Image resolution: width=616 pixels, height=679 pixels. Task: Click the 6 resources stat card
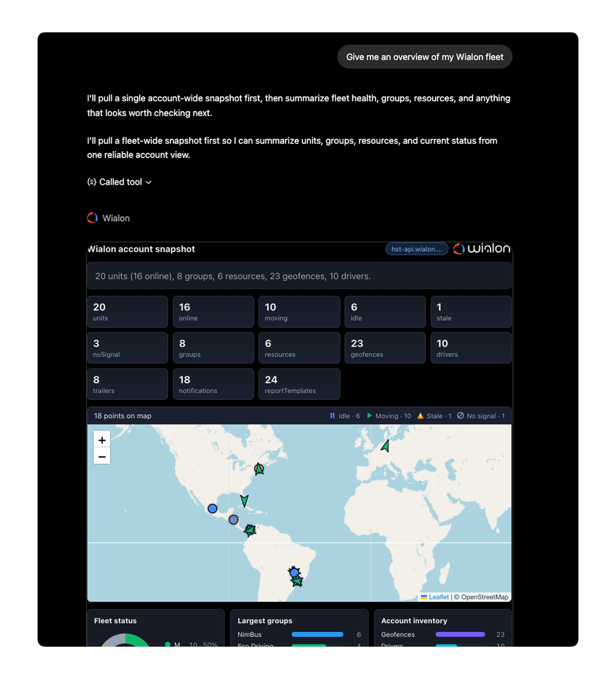299,348
